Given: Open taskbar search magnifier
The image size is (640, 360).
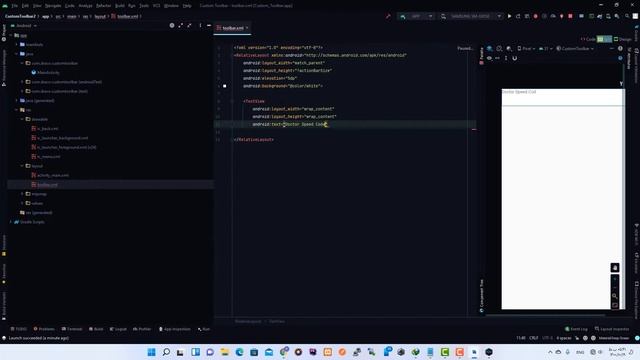Looking at the screenshot, I should 166,352.
